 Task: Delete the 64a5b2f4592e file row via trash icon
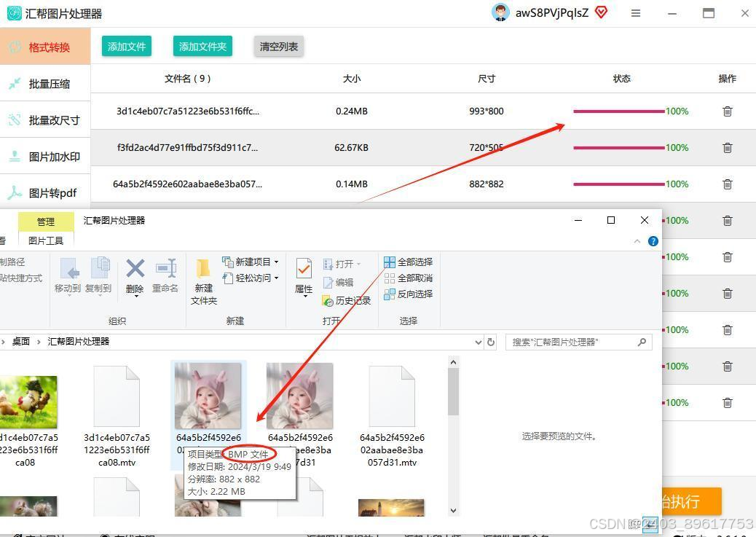[728, 184]
